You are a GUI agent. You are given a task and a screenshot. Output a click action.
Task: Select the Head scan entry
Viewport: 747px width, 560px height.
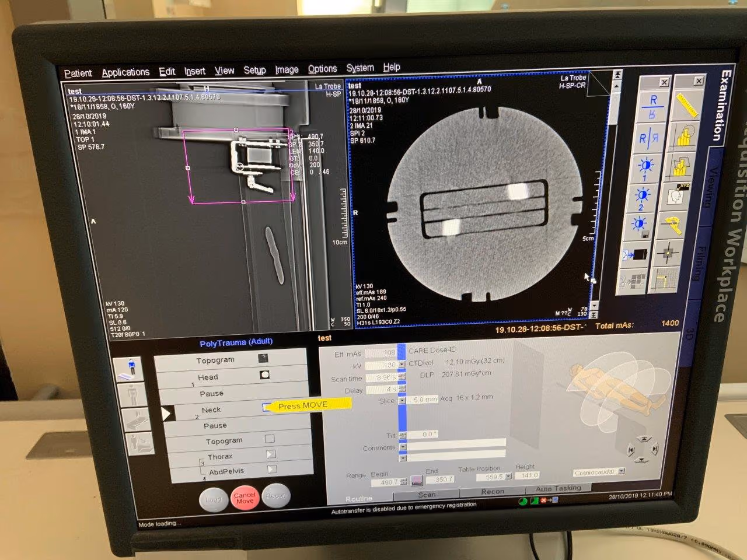coord(232,376)
